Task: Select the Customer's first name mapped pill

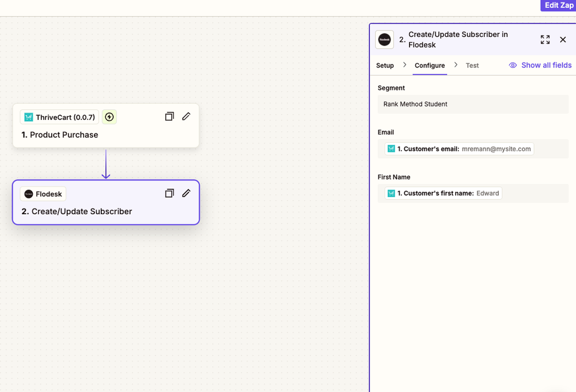Action: (444, 193)
